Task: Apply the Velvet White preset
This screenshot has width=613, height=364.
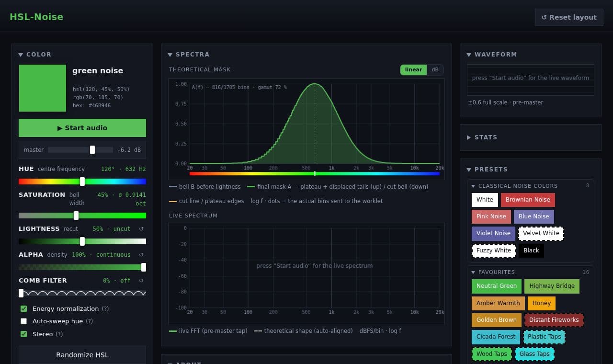Action: pyautogui.click(x=541, y=233)
